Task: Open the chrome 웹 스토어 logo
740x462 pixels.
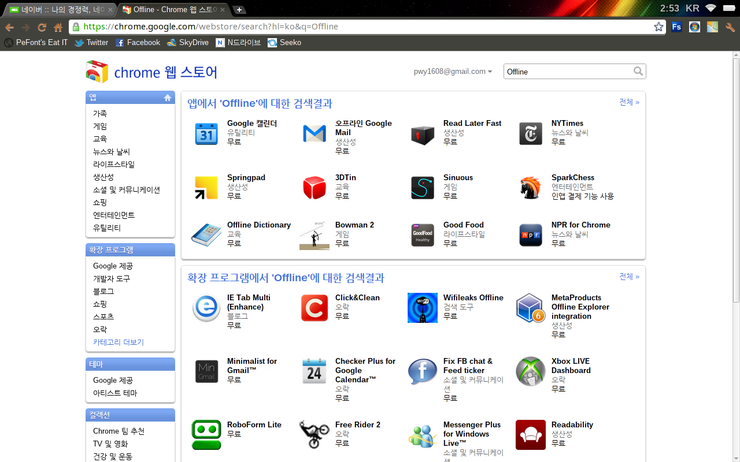Action: 151,72
